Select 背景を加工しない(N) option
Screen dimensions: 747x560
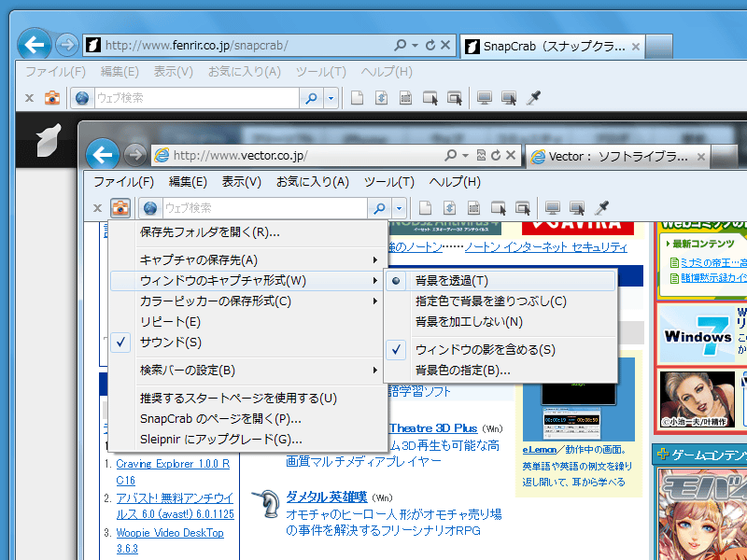(500, 321)
